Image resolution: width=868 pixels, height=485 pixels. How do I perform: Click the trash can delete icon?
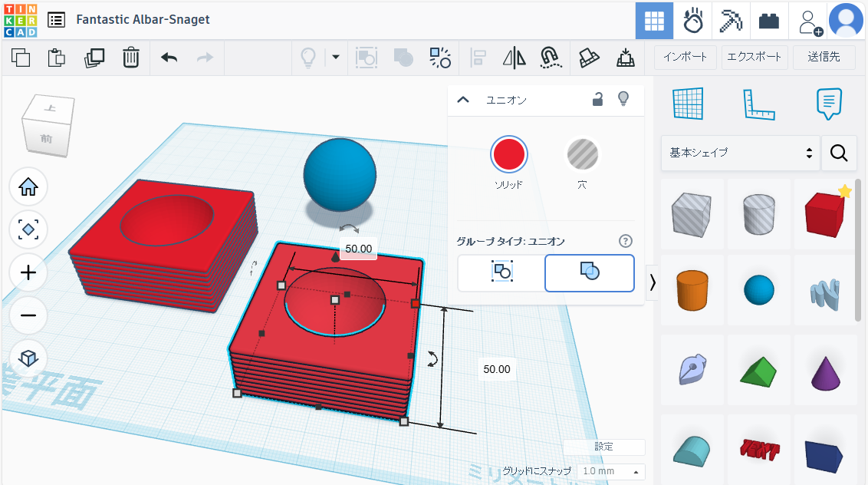pyautogui.click(x=131, y=58)
